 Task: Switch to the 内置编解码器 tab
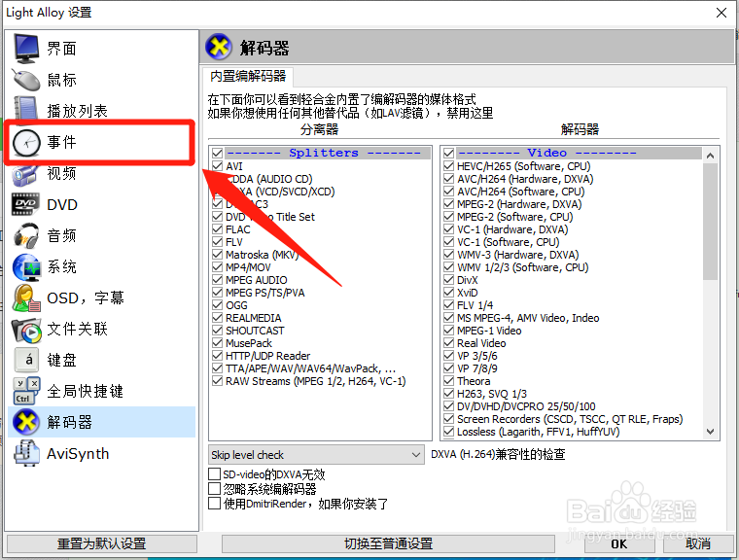(x=248, y=76)
